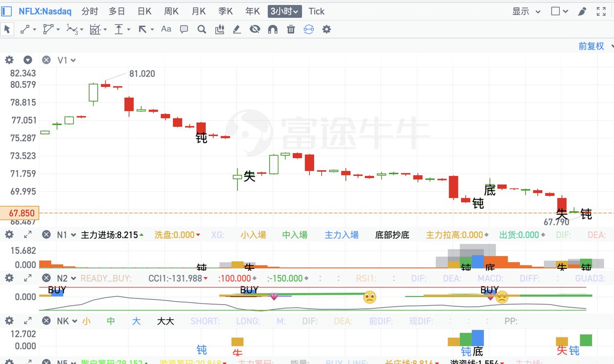Select the line segment drawing tool
The image size is (614, 364).
(x=25, y=29)
